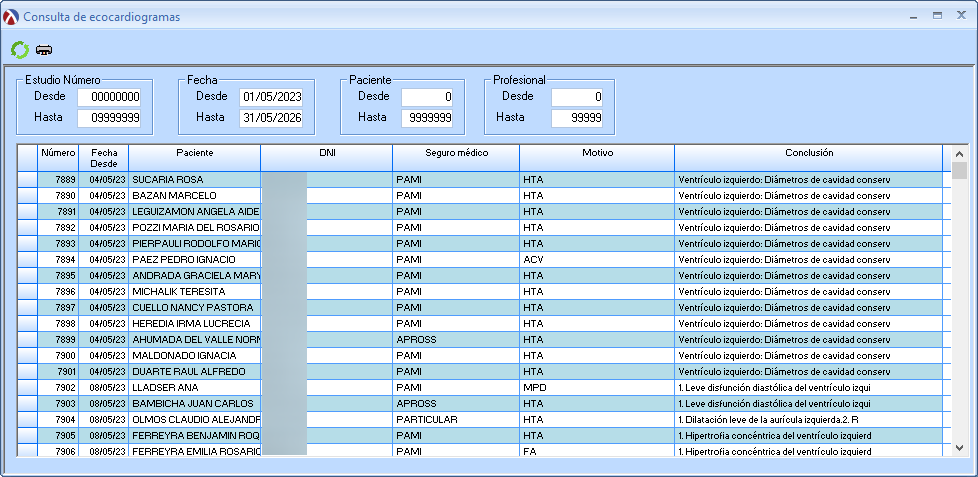Viewport: 978px width, 477px height.
Task: Select patient ANDRADA GRACIELA MARY
Action: [x=196, y=276]
